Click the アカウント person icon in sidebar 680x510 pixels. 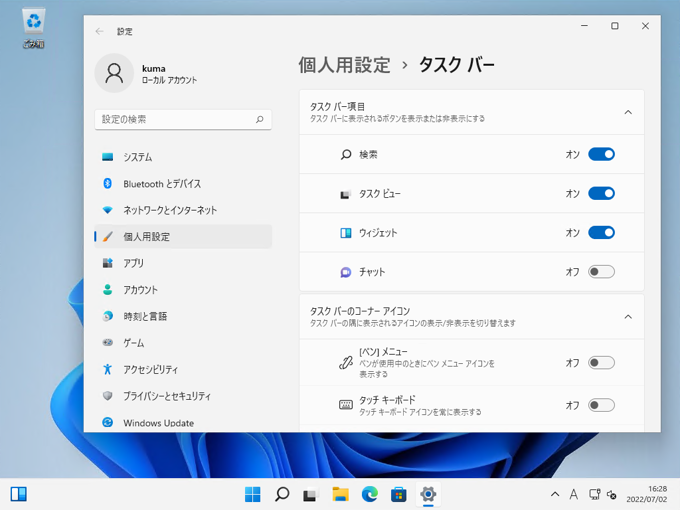tap(108, 290)
